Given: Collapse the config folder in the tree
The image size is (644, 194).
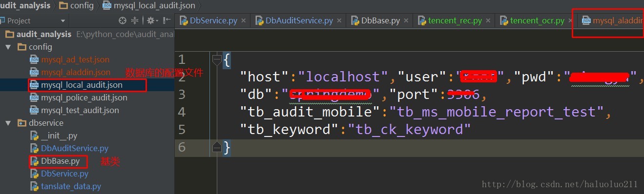Looking at the screenshot, I should [x=8, y=47].
